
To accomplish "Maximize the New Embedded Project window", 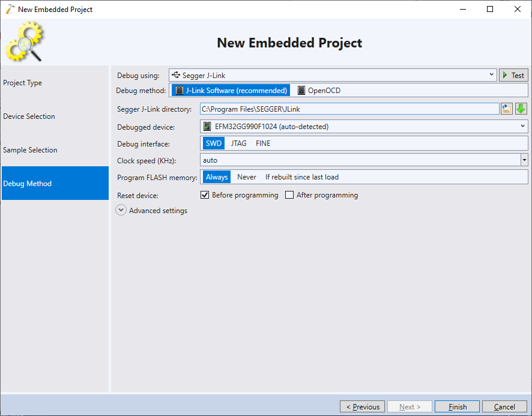I will pos(490,9).
